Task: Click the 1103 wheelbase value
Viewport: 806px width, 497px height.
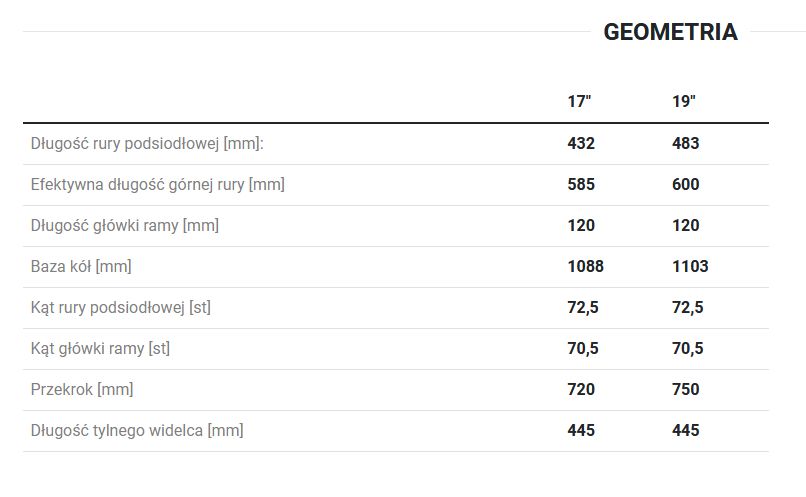Action: click(690, 266)
